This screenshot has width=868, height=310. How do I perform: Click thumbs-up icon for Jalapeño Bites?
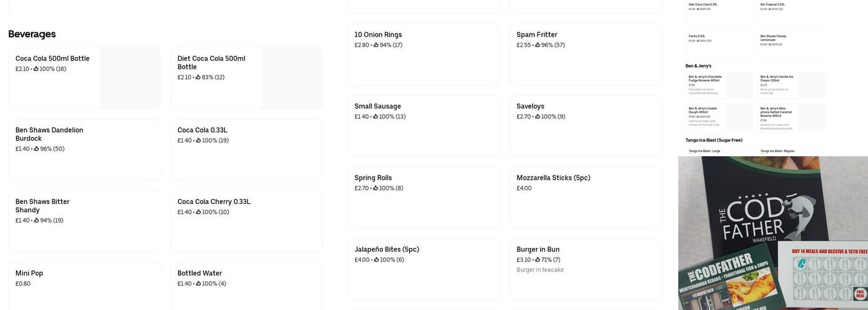[x=376, y=260]
